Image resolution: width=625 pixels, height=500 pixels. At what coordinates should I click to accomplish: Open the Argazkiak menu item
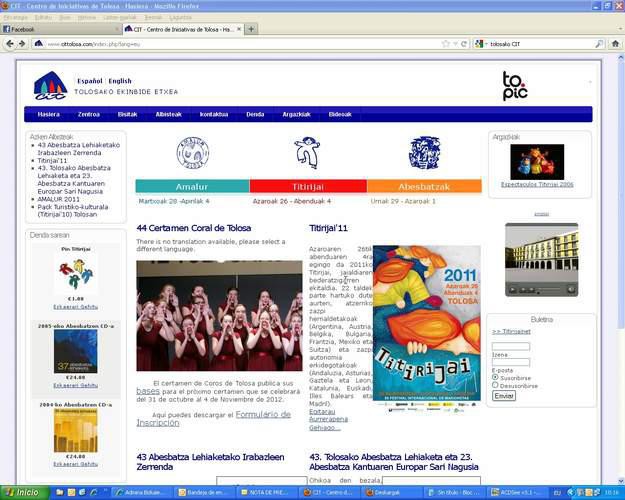tap(297, 114)
